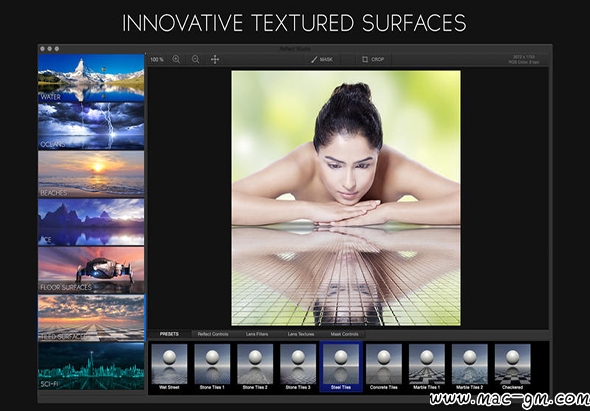
Task: Apply the Marble Tiles 2 preset
Action: (x=470, y=367)
